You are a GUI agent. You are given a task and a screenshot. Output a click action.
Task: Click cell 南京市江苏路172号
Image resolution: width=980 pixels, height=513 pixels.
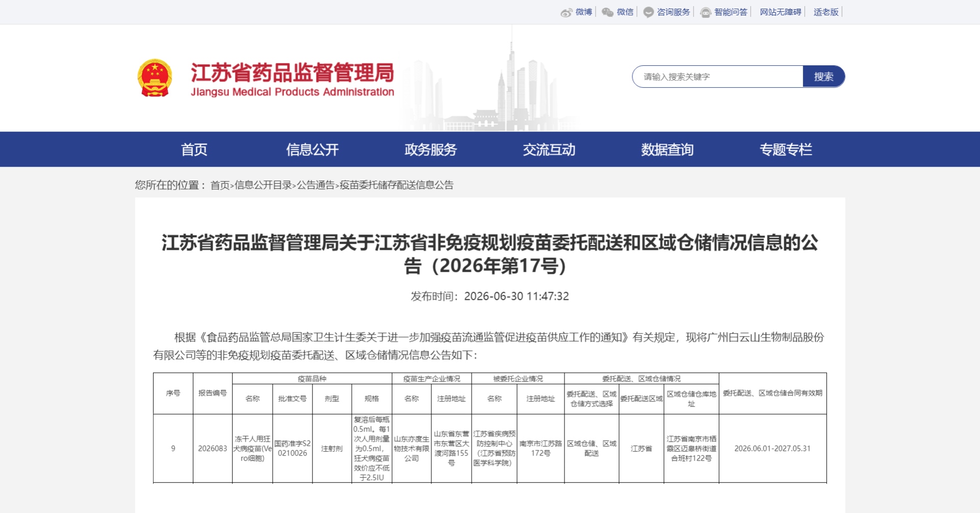pyautogui.click(x=541, y=449)
